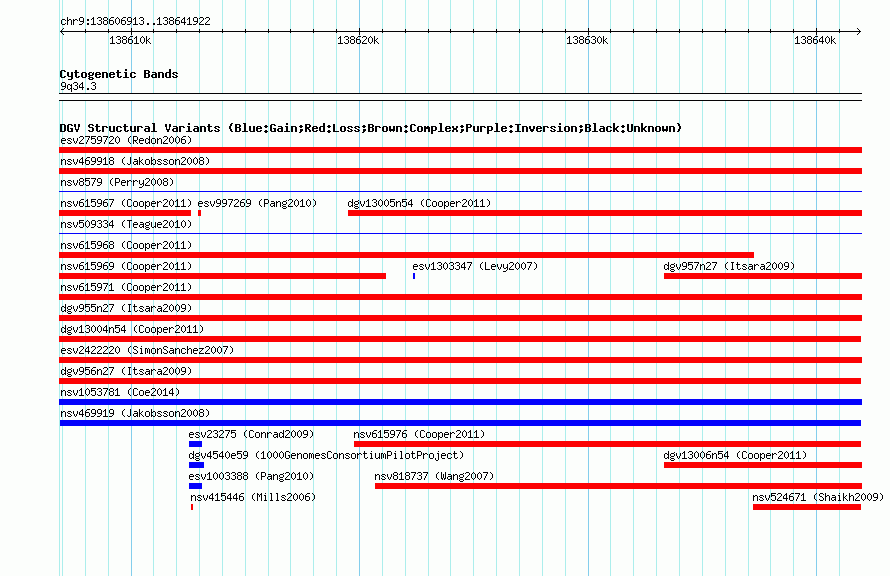This screenshot has width=890, height=576.
Task: Click the red bar under nsv615976
Action: [607, 444]
